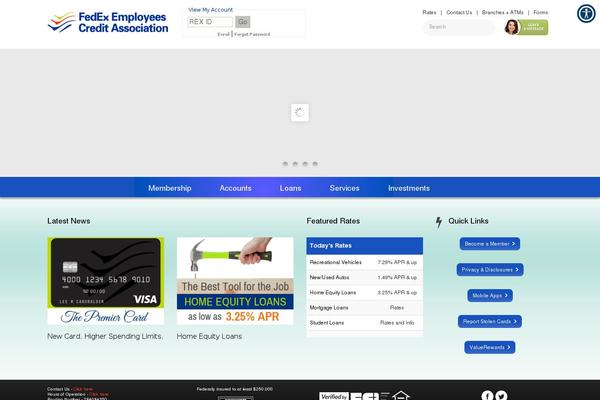This screenshot has height=400, width=600.
Task: Select the first carousel slide dot
Action: [285, 164]
